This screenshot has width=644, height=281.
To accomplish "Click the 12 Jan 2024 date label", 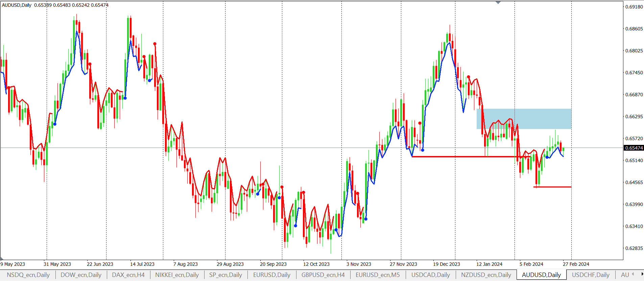I will point(489,264).
